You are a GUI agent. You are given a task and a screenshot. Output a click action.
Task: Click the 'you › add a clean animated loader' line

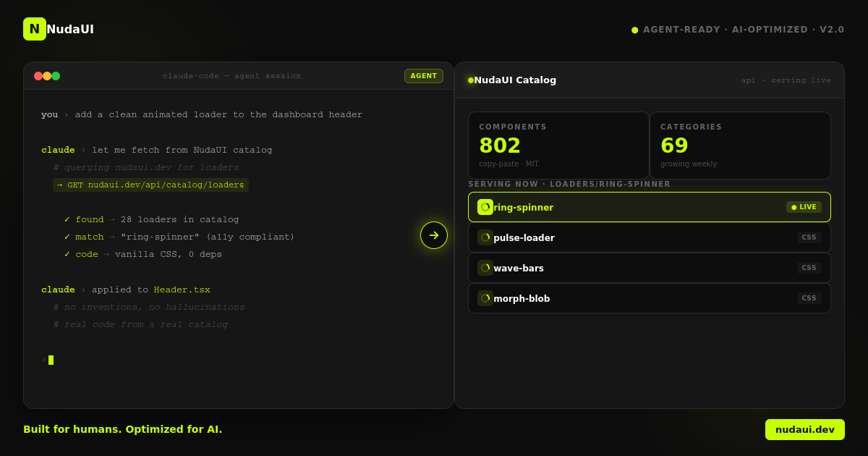pos(202,114)
